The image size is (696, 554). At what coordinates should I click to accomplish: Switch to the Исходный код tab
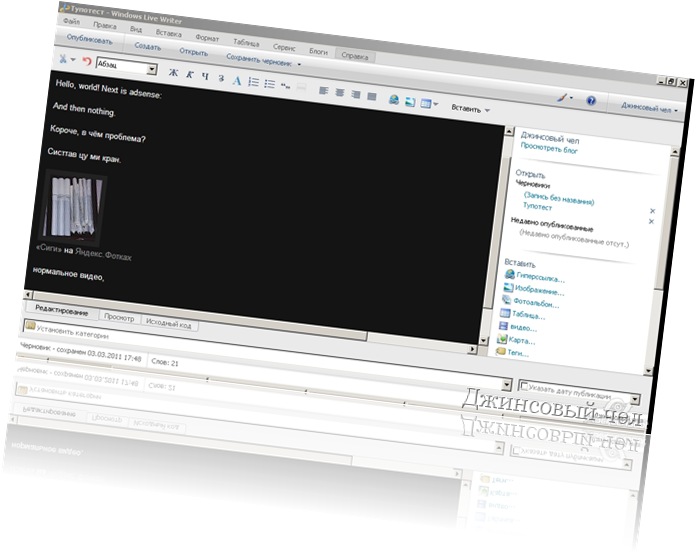(x=168, y=323)
